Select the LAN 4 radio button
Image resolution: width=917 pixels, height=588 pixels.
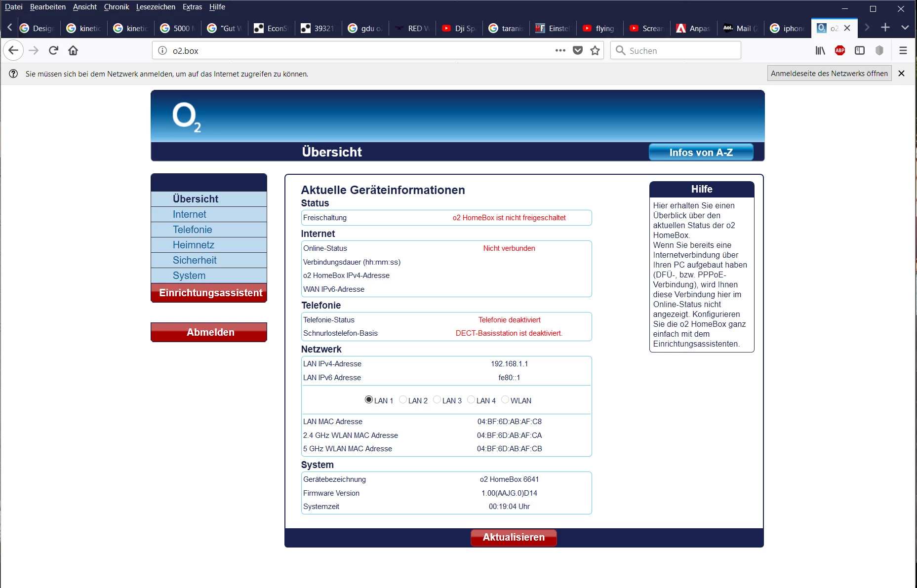(471, 400)
